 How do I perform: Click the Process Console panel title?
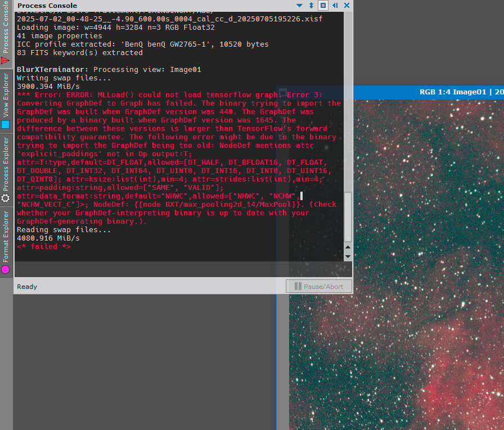coord(47,6)
